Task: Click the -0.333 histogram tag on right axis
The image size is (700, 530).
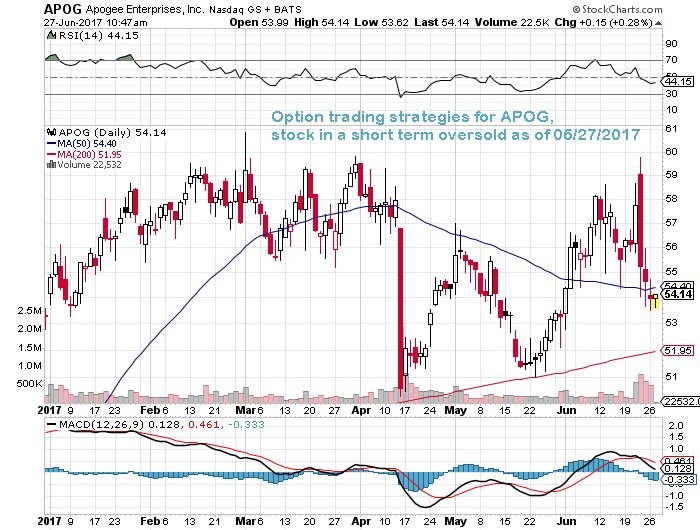Action: pyautogui.click(x=678, y=480)
